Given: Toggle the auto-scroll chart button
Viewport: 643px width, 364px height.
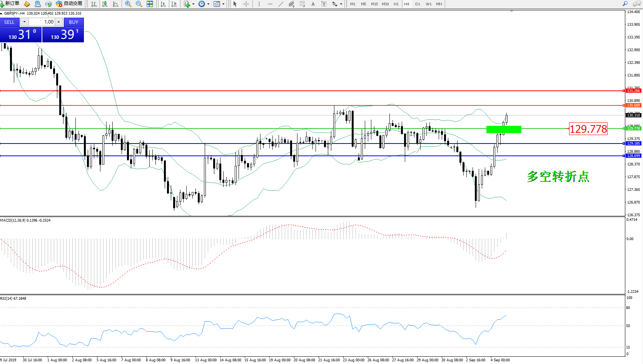Looking at the screenshot, I should 163,4.
